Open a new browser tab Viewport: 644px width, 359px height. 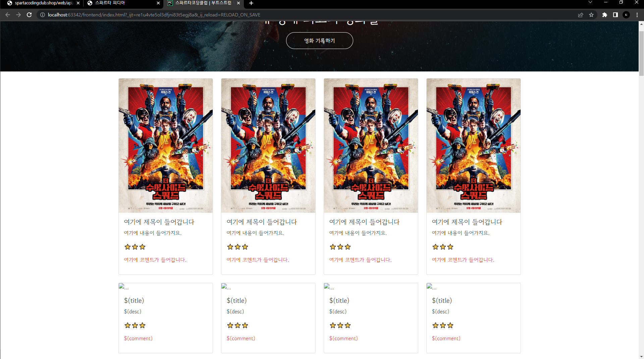point(251,3)
